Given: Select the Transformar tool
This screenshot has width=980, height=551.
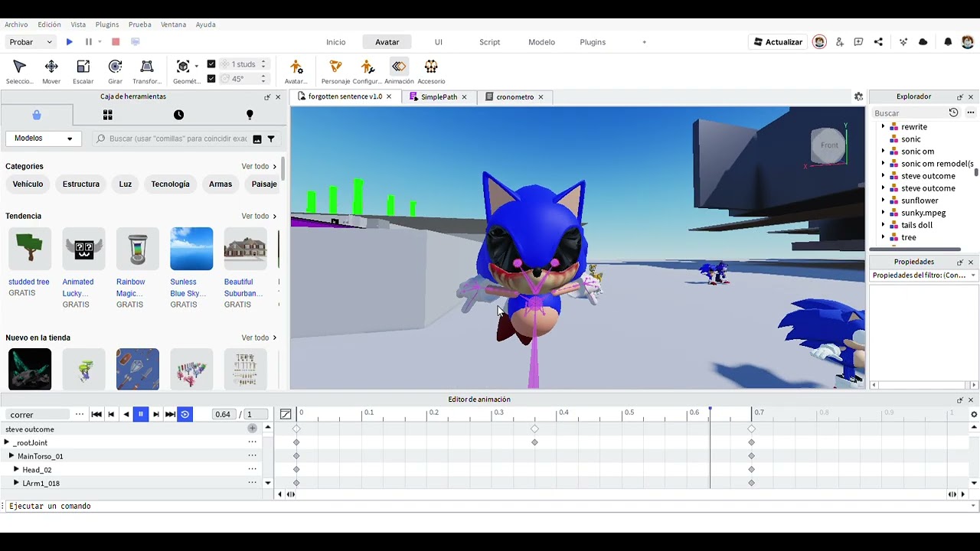Looking at the screenshot, I should coord(147,71).
